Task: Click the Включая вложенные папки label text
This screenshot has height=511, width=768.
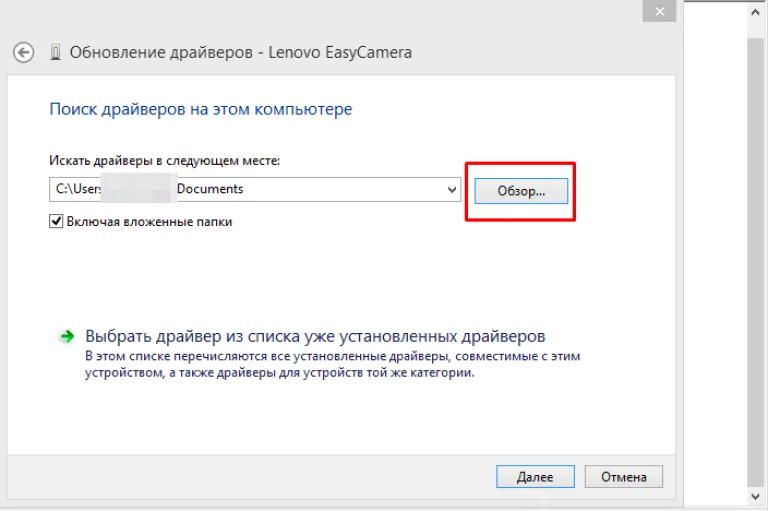Action: pos(149,222)
